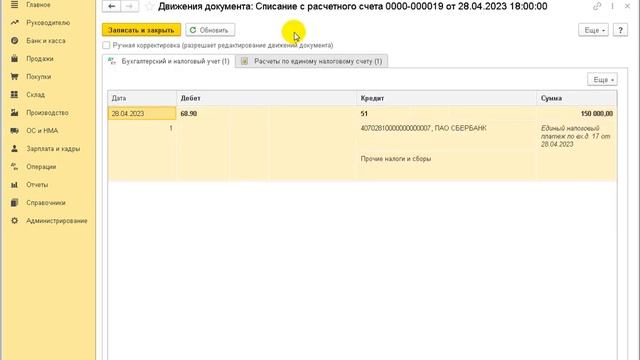This screenshot has width=640, height=360.
Task: Open help with the question mark button
Action: point(620,30)
